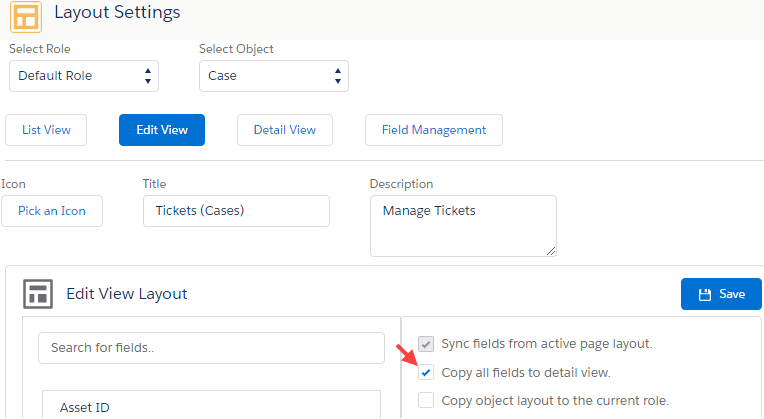
Task: Switch to the Detail View tab
Action: point(284,130)
